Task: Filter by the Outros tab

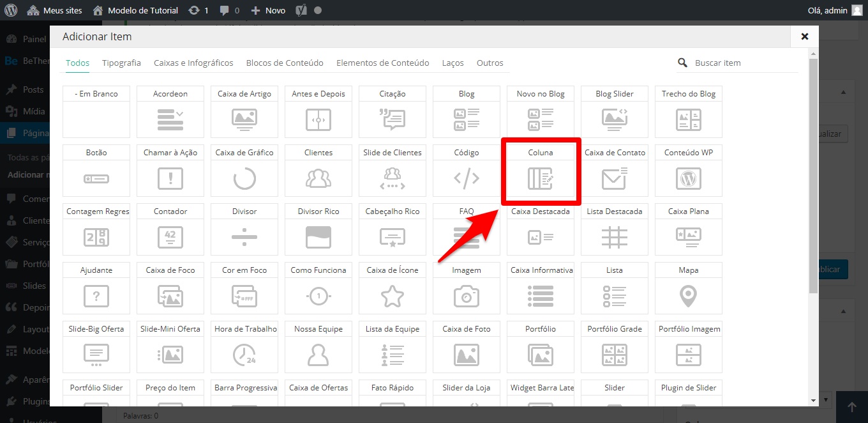Action: coord(490,63)
